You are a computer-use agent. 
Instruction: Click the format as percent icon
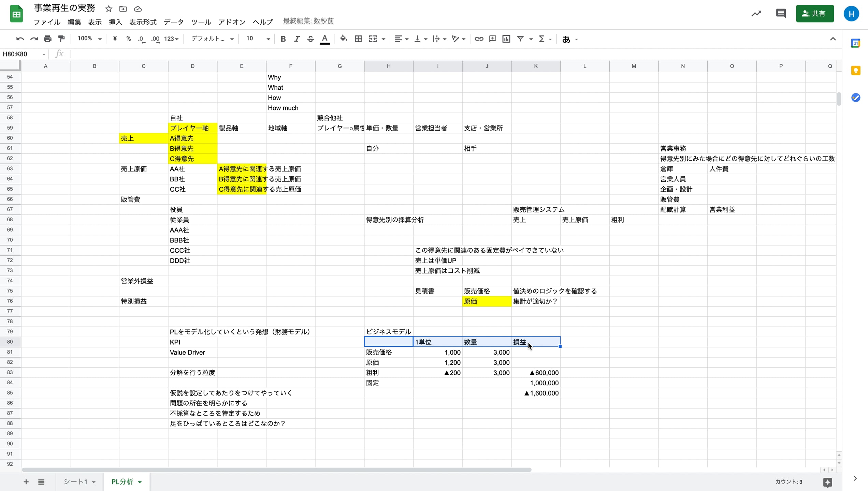129,39
